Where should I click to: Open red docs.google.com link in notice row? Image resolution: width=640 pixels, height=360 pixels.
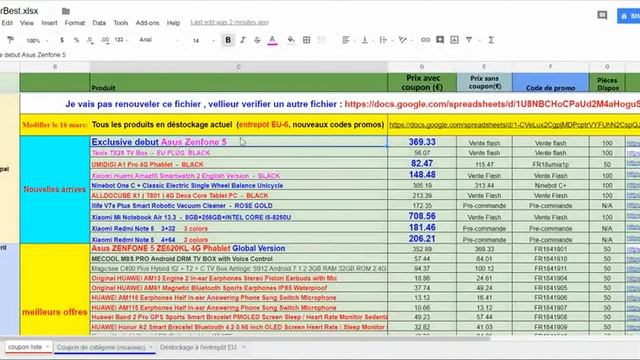[x=492, y=104]
